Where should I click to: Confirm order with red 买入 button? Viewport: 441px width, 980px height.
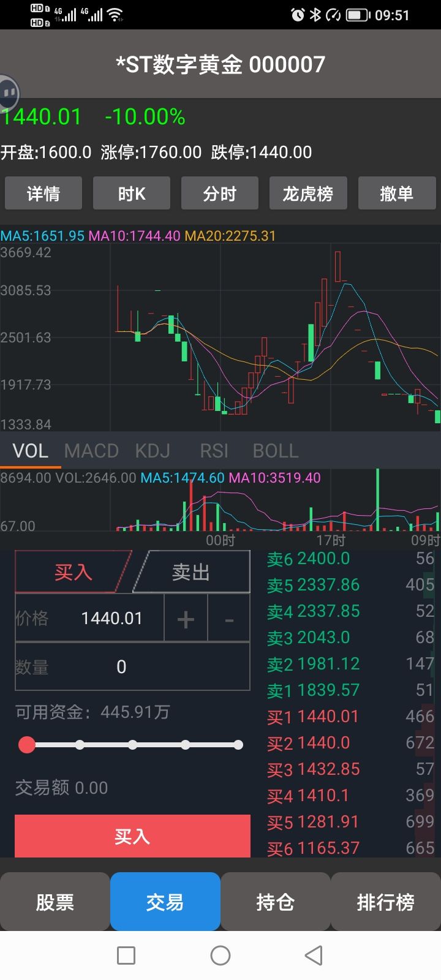point(132,836)
